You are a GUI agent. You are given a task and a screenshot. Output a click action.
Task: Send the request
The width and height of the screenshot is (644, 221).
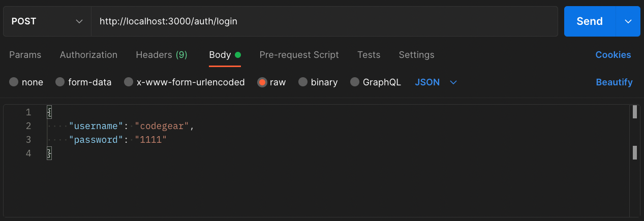tap(590, 21)
